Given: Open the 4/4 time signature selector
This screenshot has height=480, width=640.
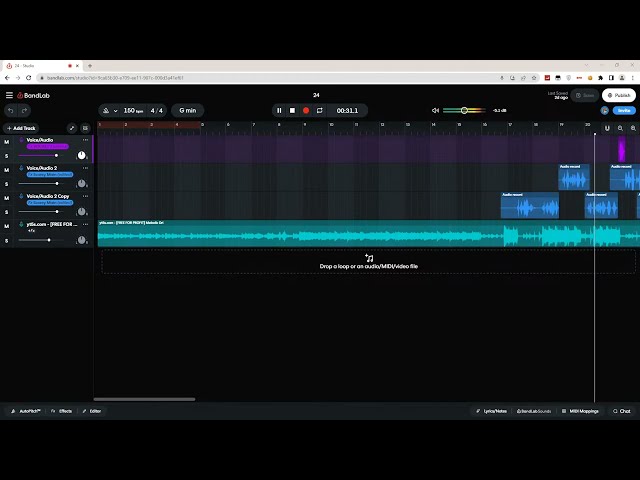Looking at the screenshot, I should pos(156,111).
